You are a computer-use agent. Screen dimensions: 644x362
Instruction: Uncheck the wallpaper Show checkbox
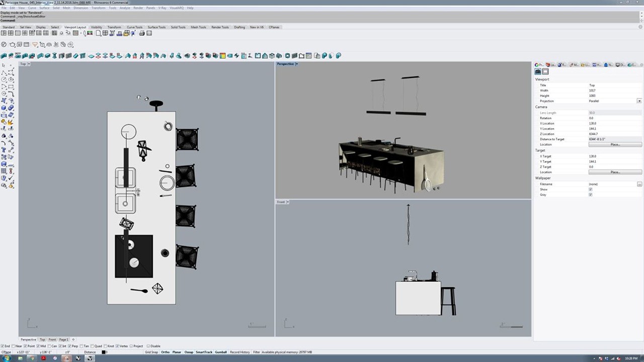tap(590, 190)
